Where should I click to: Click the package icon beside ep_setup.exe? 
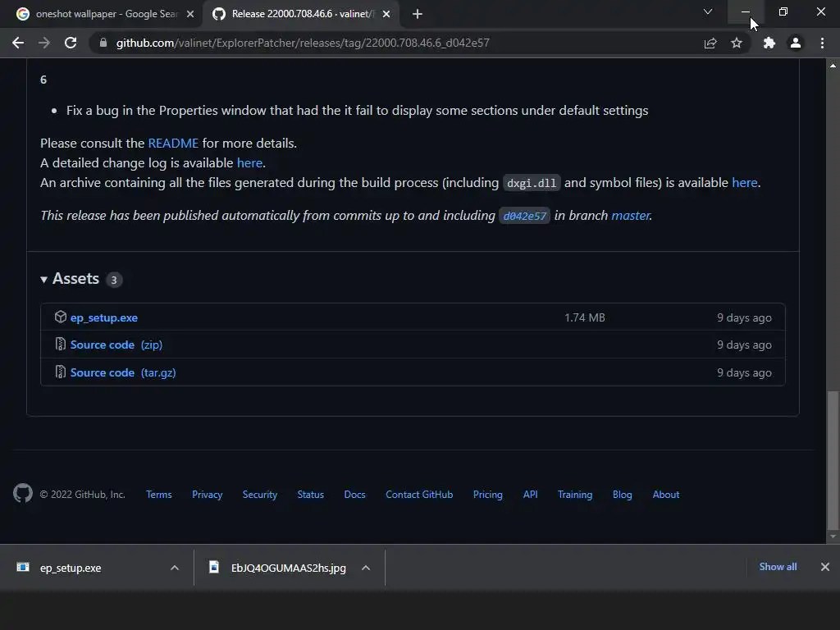[x=61, y=317]
